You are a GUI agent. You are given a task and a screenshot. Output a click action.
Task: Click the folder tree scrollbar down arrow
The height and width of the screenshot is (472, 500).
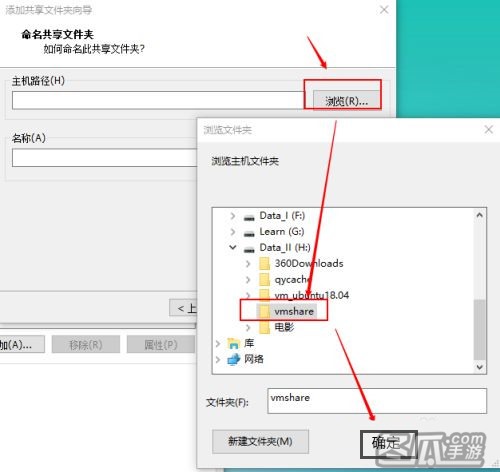tap(480, 367)
